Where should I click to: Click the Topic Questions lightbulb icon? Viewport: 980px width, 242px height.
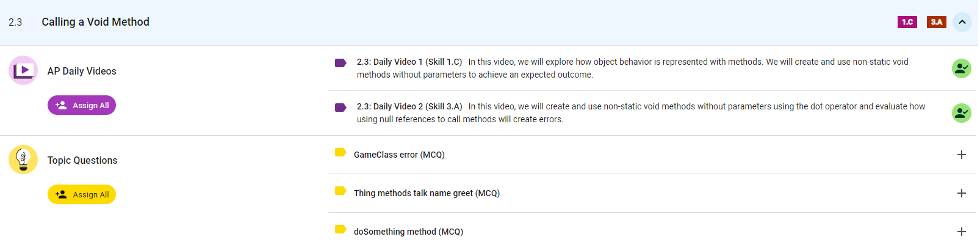click(x=23, y=159)
